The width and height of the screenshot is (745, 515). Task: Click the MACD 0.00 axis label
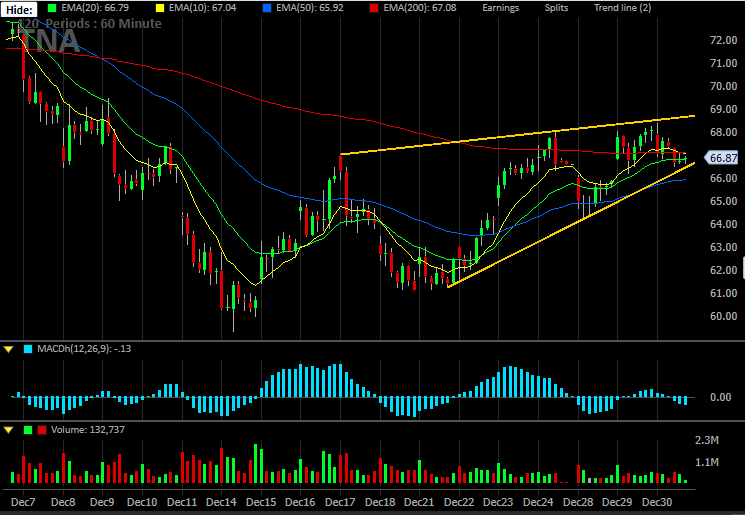click(721, 397)
